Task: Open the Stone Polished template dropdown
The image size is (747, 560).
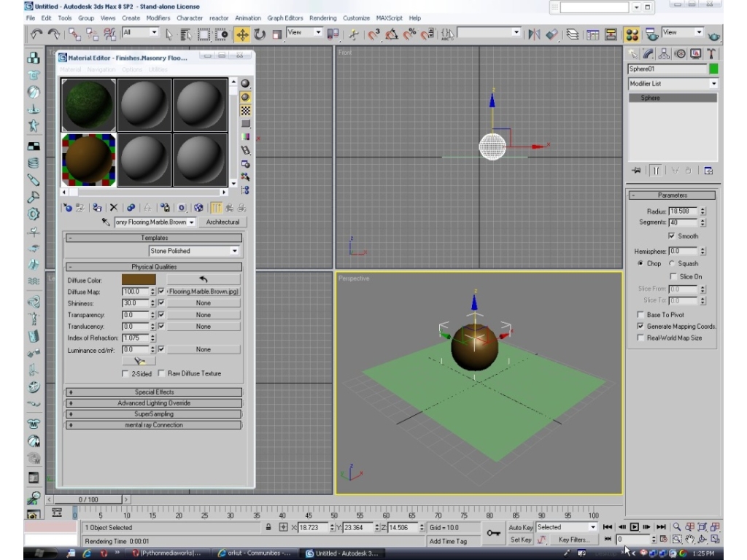Action: tap(194, 251)
